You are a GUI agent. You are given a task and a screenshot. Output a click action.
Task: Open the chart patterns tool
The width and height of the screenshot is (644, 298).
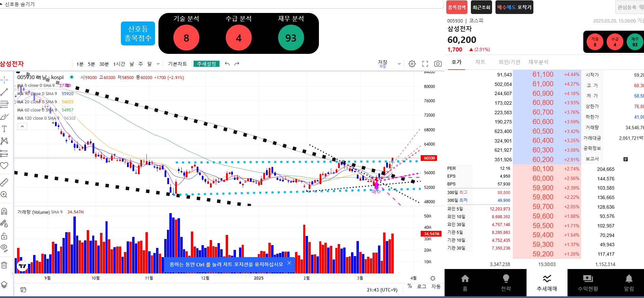click(4, 141)
